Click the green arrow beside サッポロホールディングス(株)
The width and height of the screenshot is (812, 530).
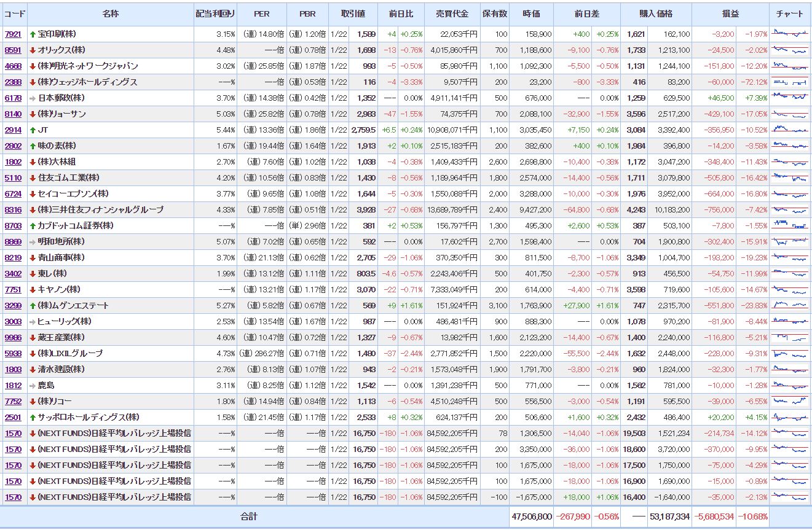(x=33, y=417)
